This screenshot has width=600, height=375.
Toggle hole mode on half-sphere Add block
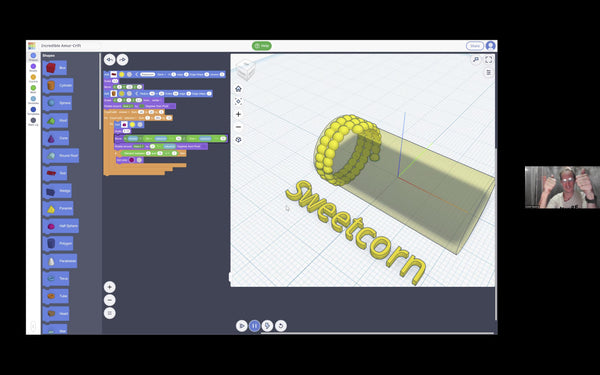pyautogui.click(x=140, y=124)
